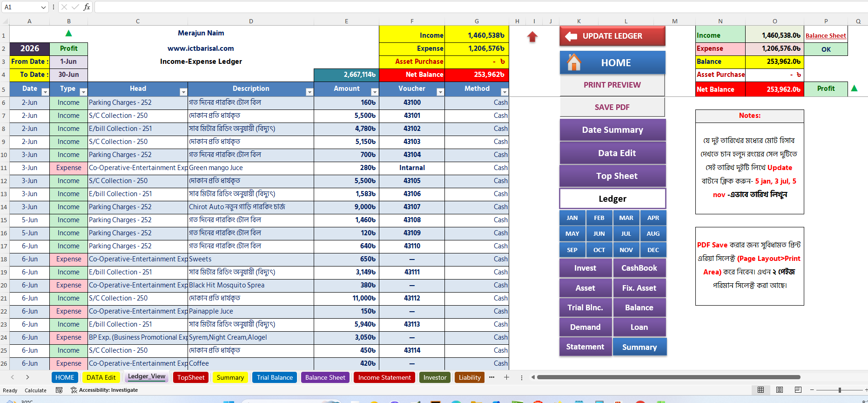Click the Data Edit purple button
Viewport: 868px width, 403px height.
(612, 153)
